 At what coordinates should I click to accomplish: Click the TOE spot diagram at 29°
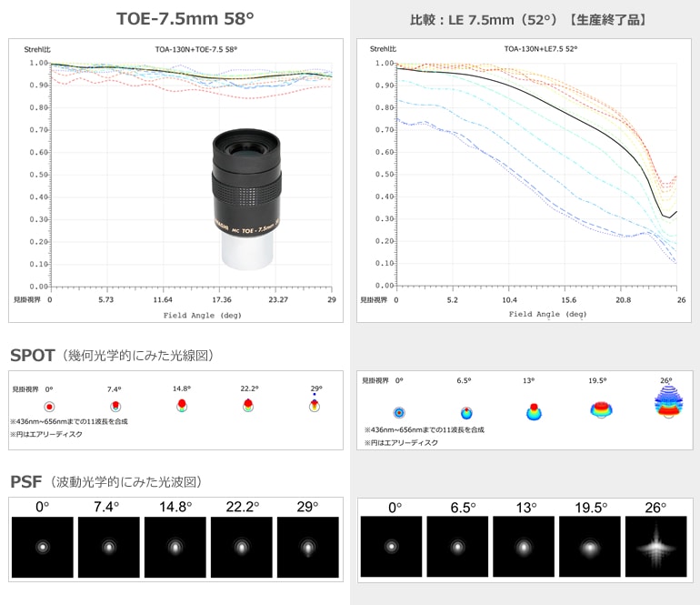314,404
